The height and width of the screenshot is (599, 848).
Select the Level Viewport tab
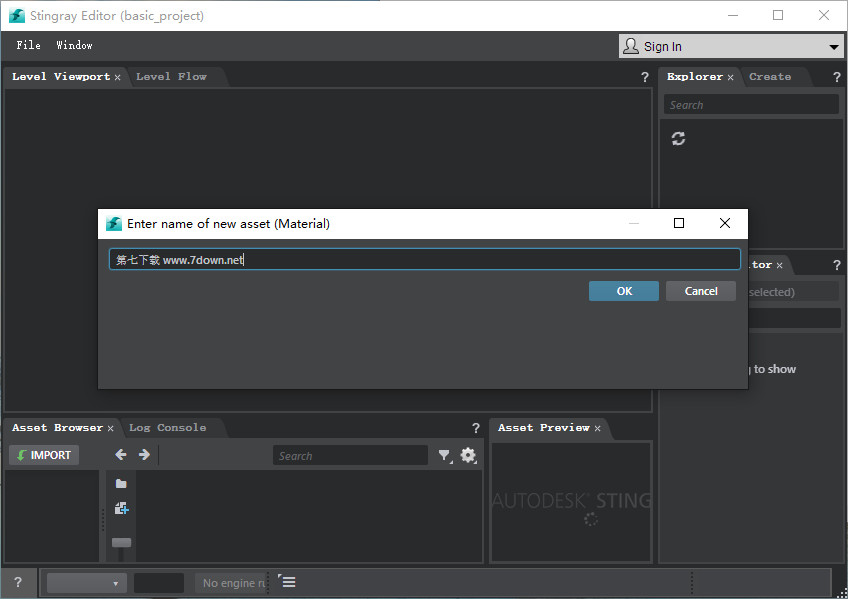pos(61,77)
